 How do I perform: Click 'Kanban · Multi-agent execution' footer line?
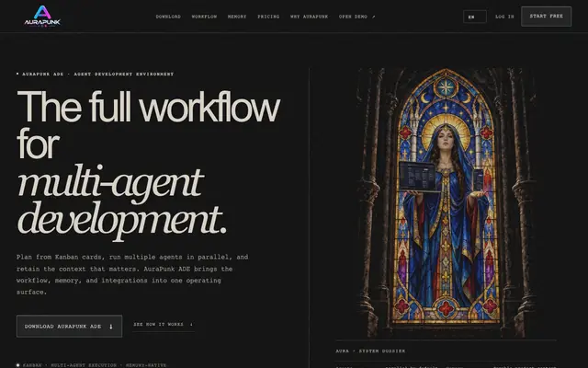point(92,365)
